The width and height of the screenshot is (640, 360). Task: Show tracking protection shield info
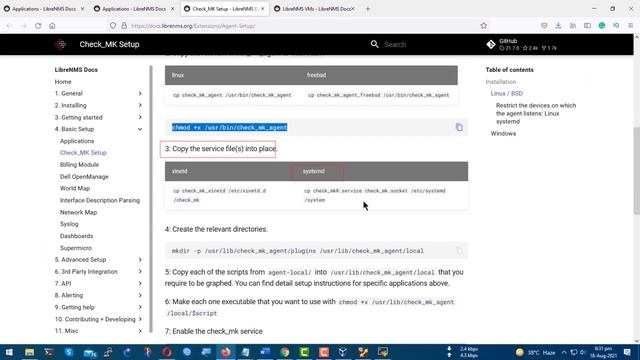pyautogui.click(x=113, y=26)
